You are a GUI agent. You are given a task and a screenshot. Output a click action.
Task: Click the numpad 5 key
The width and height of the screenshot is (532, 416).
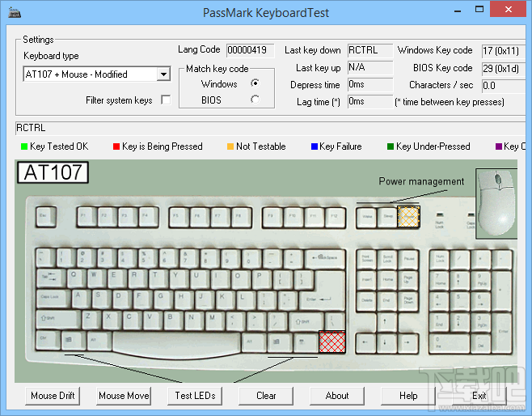click(x=460, y=301)
